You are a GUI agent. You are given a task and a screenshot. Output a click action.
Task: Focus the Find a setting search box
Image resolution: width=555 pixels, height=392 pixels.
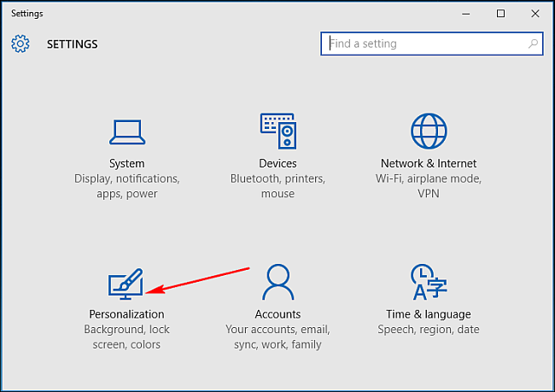(432, 44)
